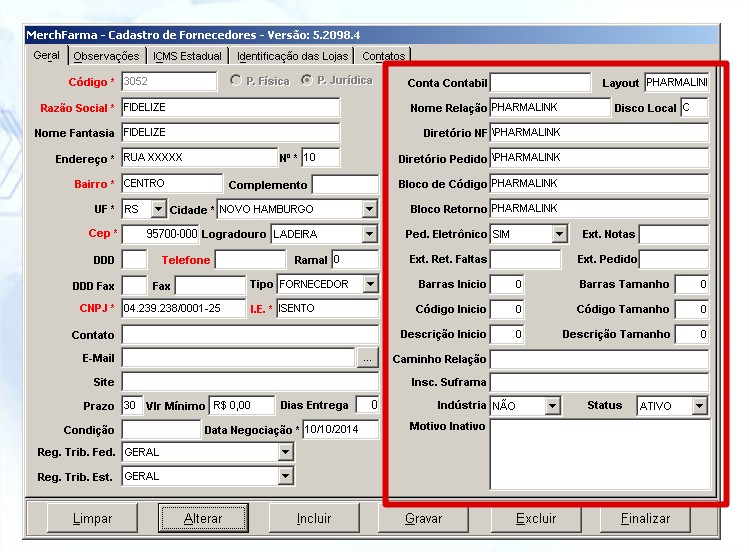
Task: Click the Alterar button
Action: 203,519
